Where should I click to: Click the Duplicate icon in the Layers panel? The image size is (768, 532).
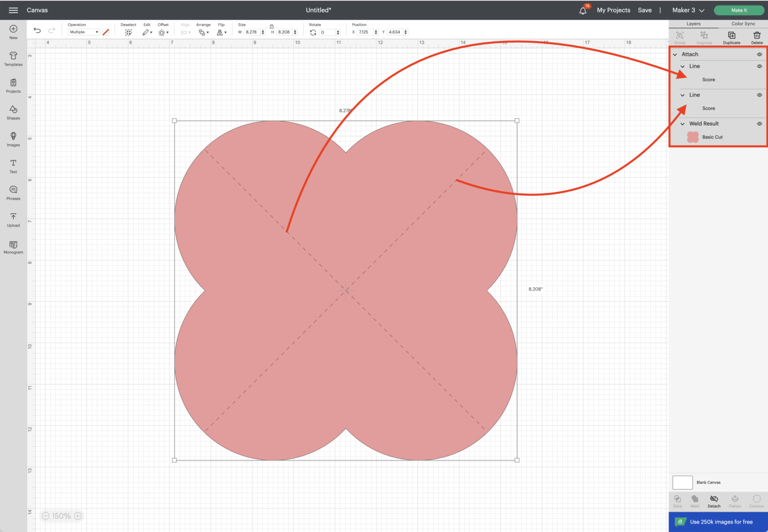click(731, 36)
